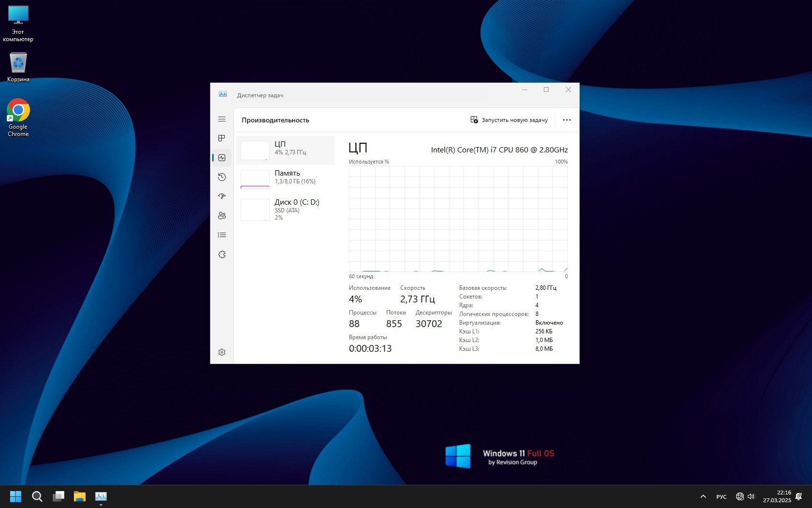This screenshot has height=508, width=812.
Task: Click the Task Manager title bar app icon
Action: coord(223,94)
